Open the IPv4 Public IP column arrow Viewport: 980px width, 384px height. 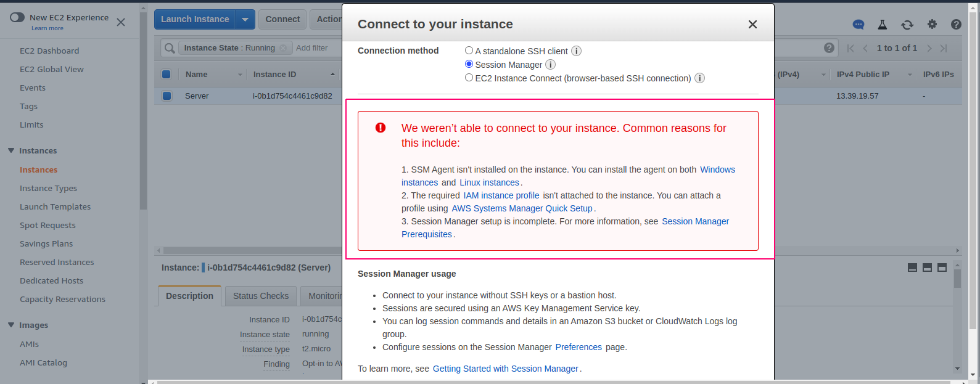pyautogui.click(x=910, y=75)
